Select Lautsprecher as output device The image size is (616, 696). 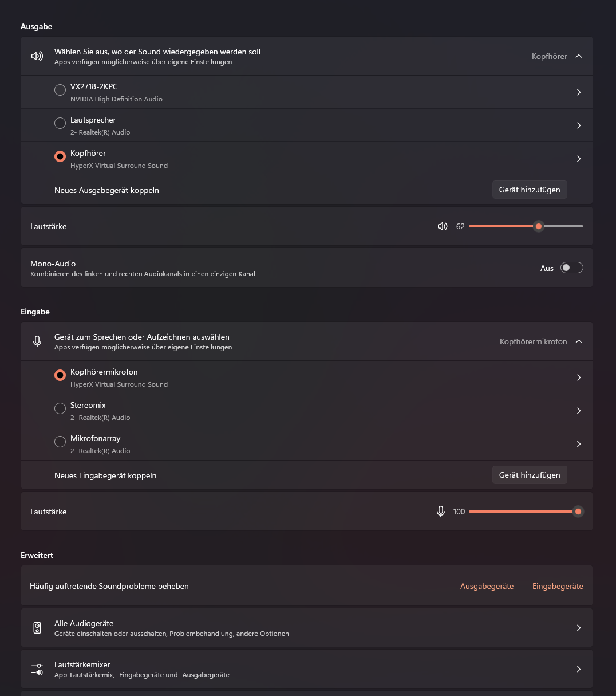coord(60,123)
